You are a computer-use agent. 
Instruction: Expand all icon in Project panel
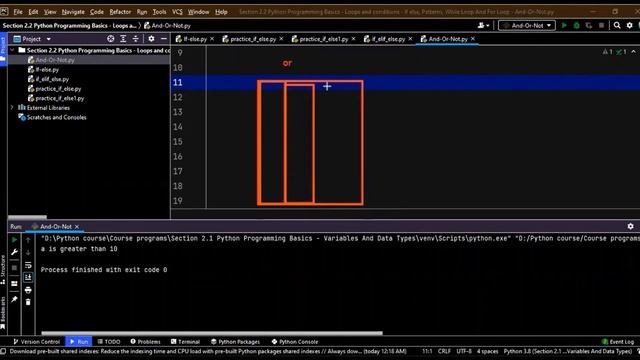pos(123,39)
